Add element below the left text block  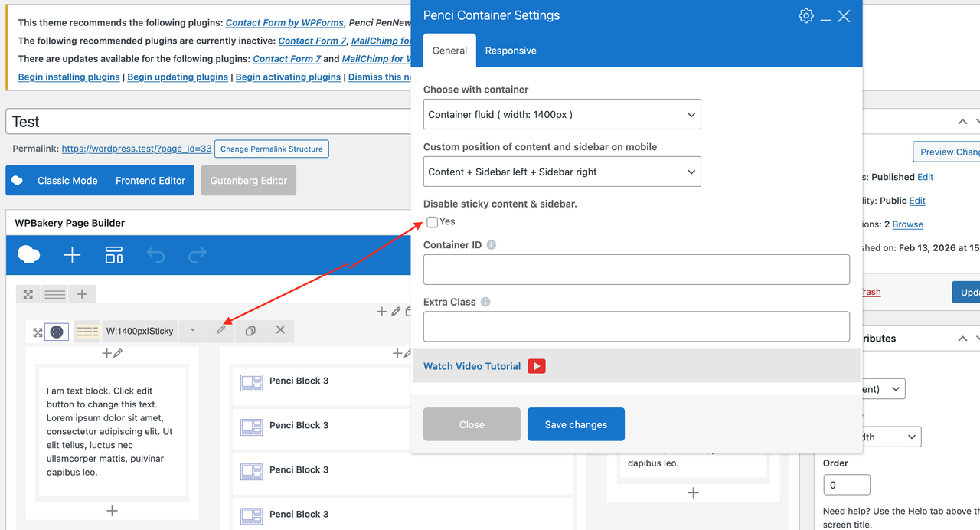[x=112, y=511]
